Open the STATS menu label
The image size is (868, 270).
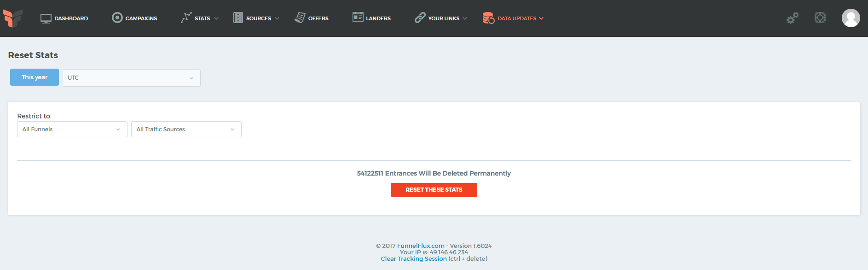(203, 18)
